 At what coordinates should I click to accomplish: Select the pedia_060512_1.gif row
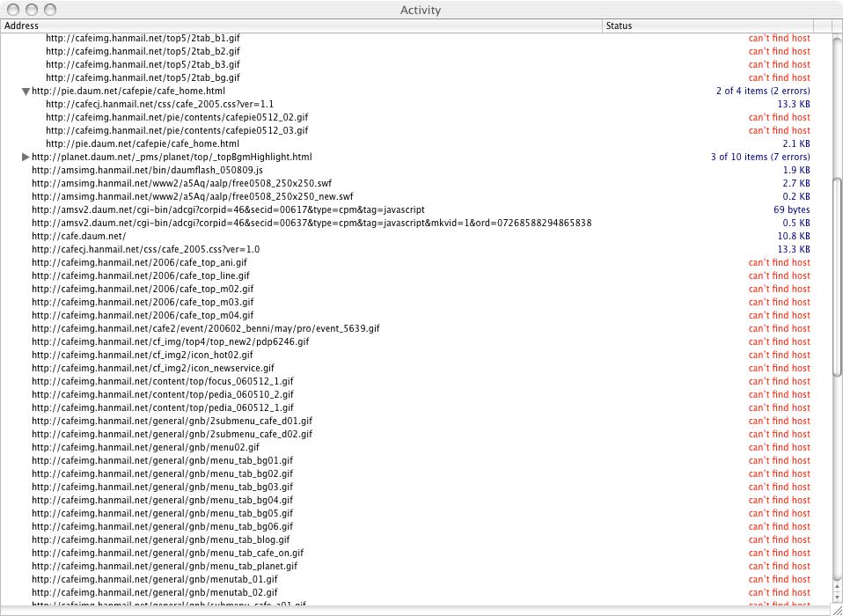click(416, 408)
